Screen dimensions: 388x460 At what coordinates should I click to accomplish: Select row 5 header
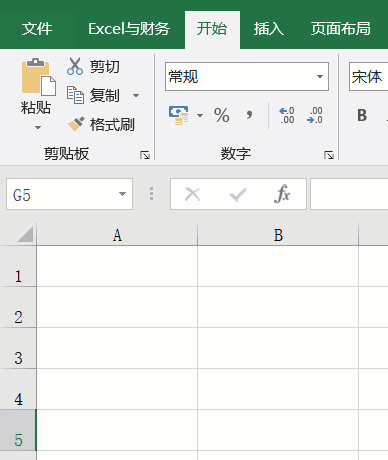pyautogui.click(x=18, y=430)
